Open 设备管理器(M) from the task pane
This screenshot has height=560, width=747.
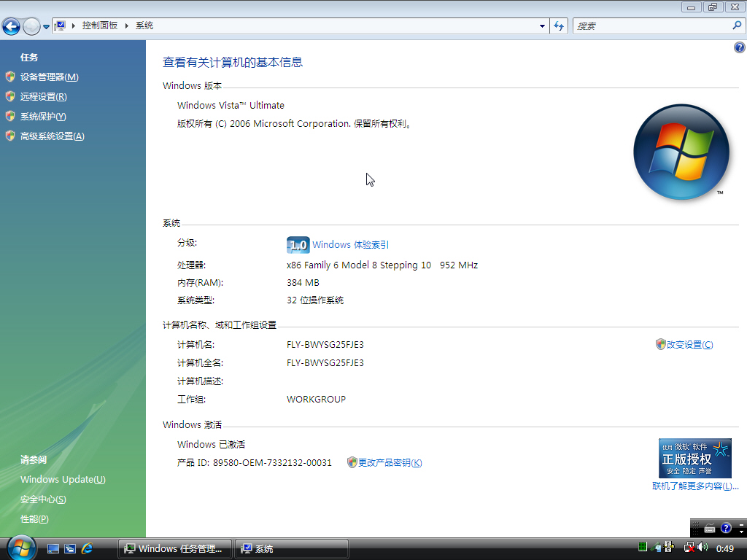(x=49, y=77)
